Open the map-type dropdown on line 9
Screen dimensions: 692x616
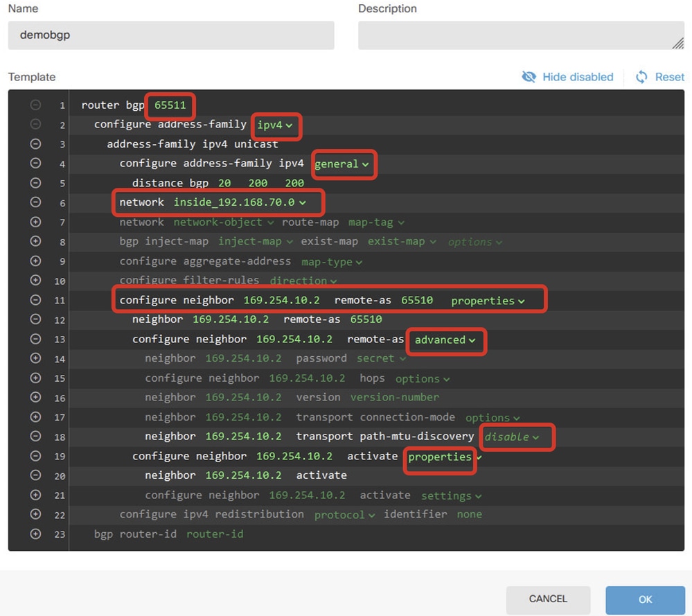[x=331, y=262]
